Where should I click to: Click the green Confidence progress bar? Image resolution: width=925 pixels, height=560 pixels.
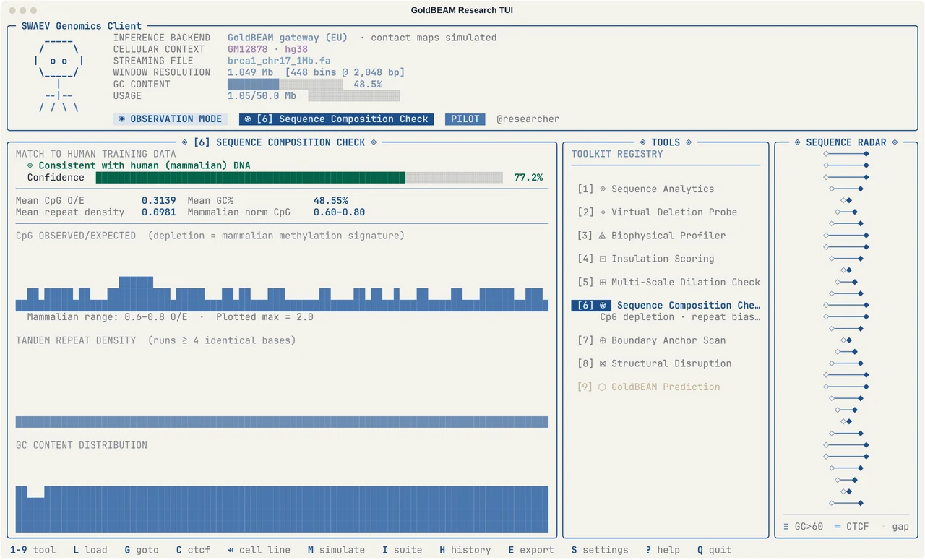coord(299,177)
